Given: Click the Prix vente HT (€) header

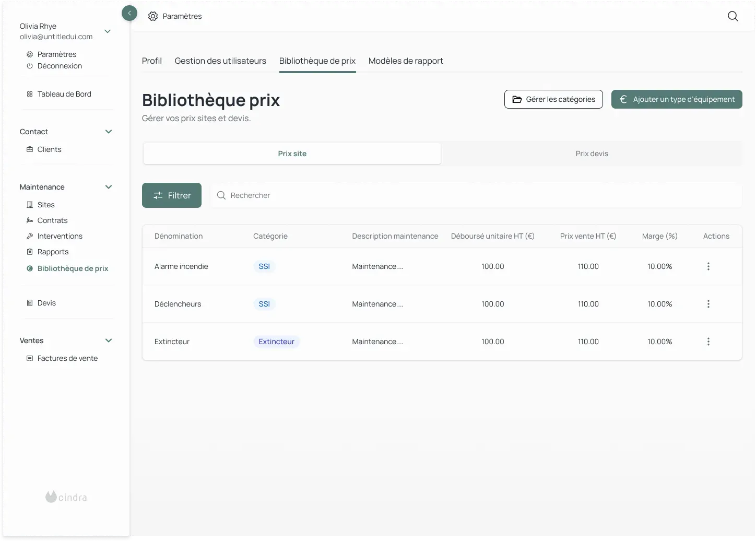Looking at the screenshot, I should (588, 236).
